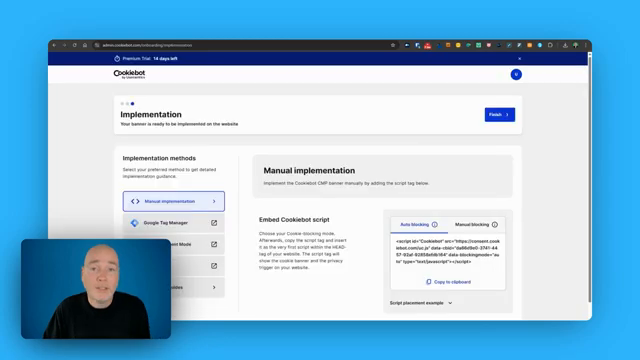The height and width of the screenshot is (360, 640).
Task: Select Google Tag Manager method
Action: (174, 223)
